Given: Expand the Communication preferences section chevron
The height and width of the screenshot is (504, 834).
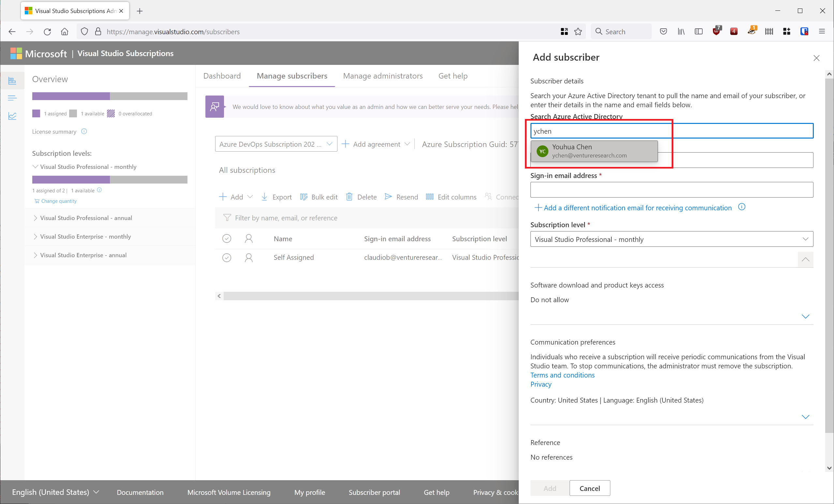Looking at the screenshot, I should point(805,417).
